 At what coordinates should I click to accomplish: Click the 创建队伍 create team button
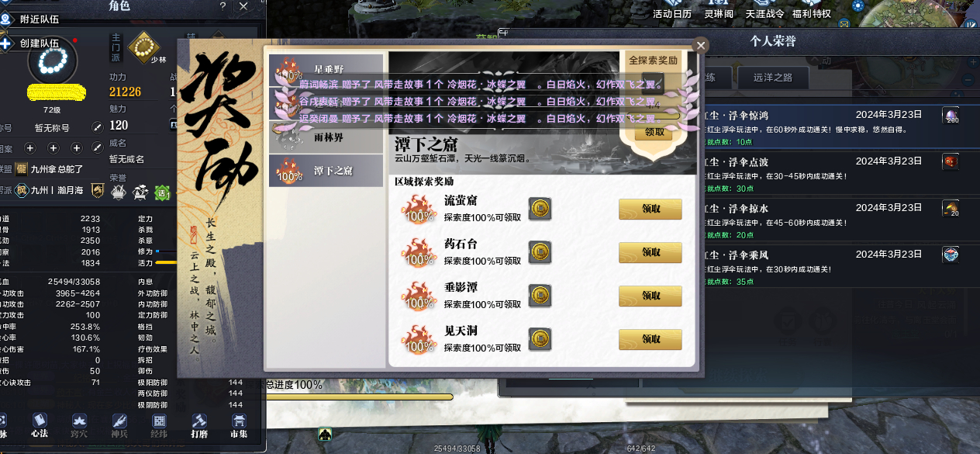[x=33, y=43]
